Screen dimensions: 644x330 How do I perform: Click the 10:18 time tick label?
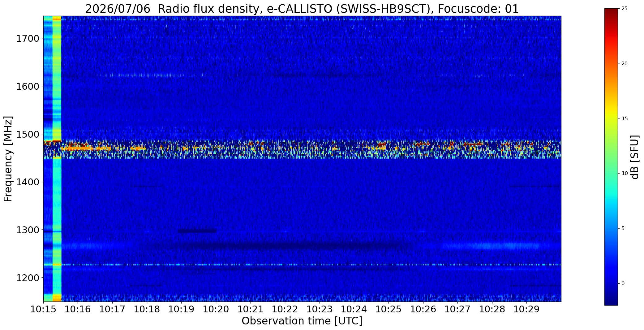[x=147, y=309]
